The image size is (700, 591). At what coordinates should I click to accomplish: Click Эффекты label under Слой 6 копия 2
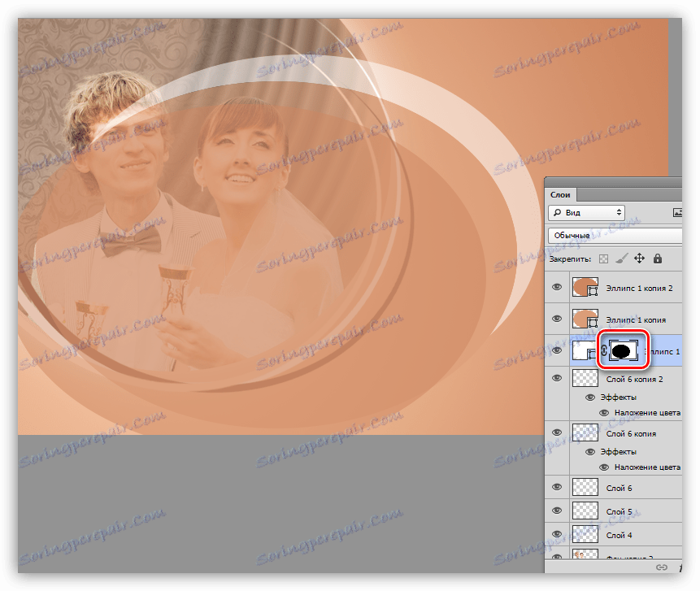coord(619,398)
